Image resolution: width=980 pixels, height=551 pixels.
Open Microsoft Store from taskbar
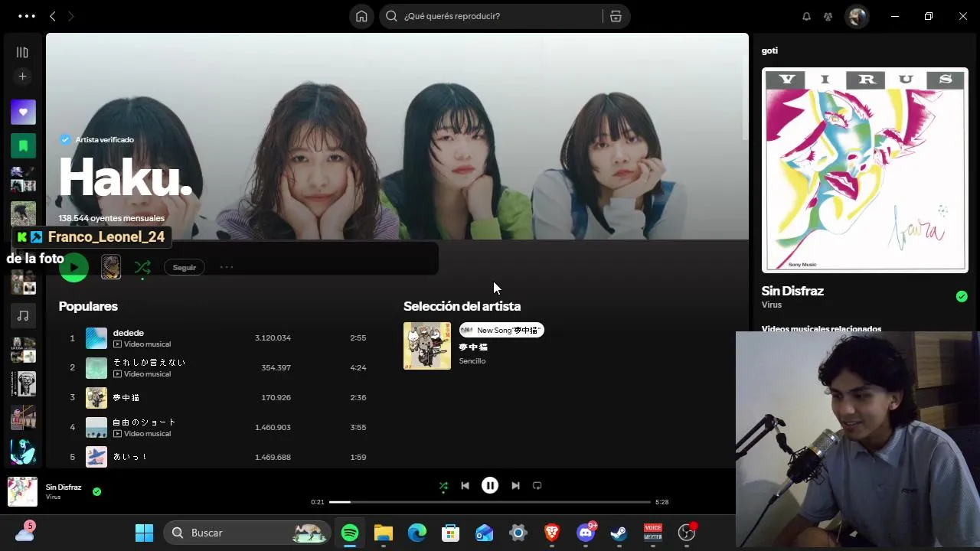pyautogui.click(x=451, y=533)
